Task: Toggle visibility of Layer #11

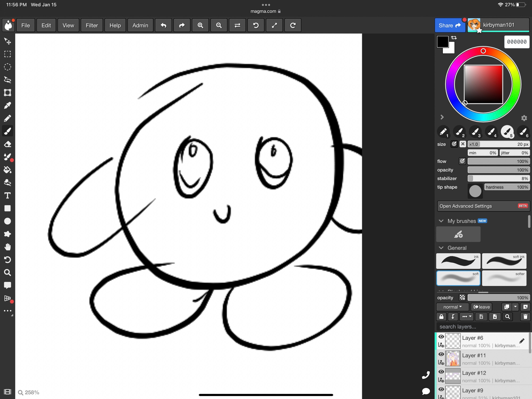Action: point(441,354)
